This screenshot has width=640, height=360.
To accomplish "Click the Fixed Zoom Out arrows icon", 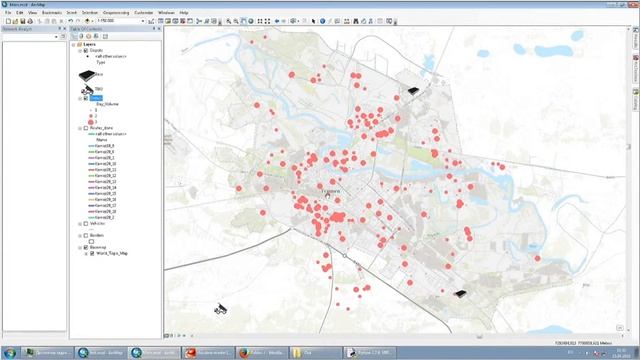I will (267, 21).
